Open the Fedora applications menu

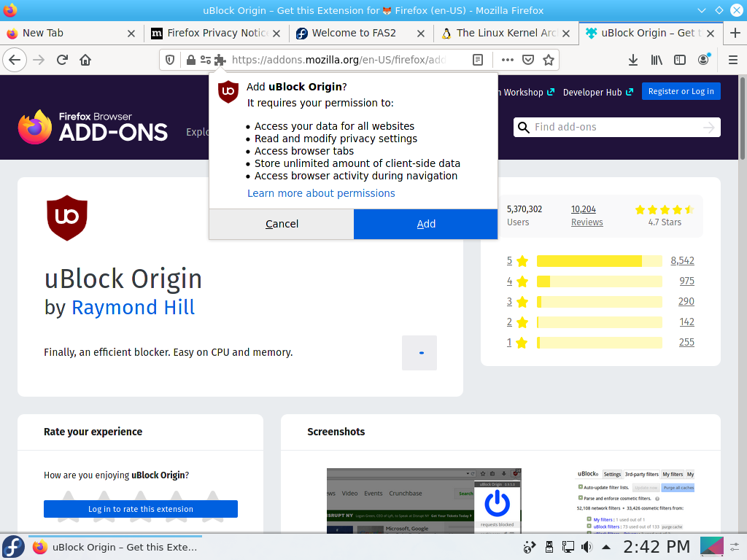pos(13,547)
